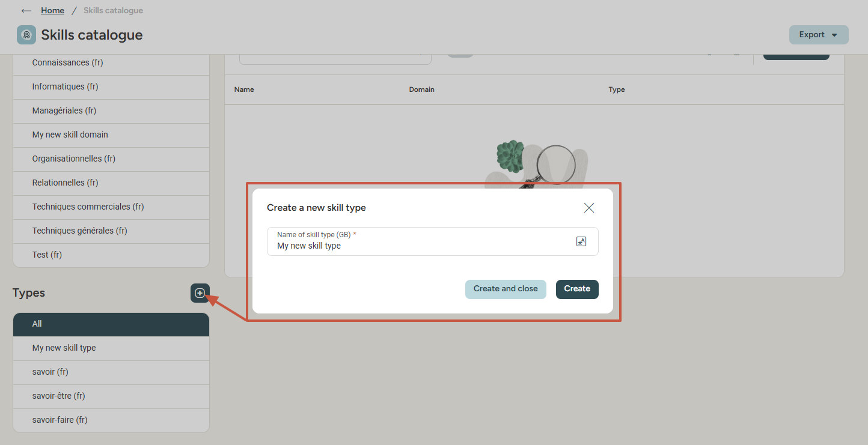
Task: Click the back arrow next to Home
Action: pos(26,11)
